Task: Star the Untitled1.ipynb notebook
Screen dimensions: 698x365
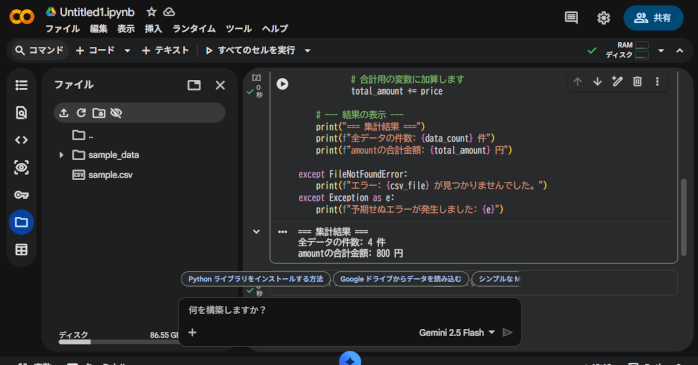Action: (151, 12)
